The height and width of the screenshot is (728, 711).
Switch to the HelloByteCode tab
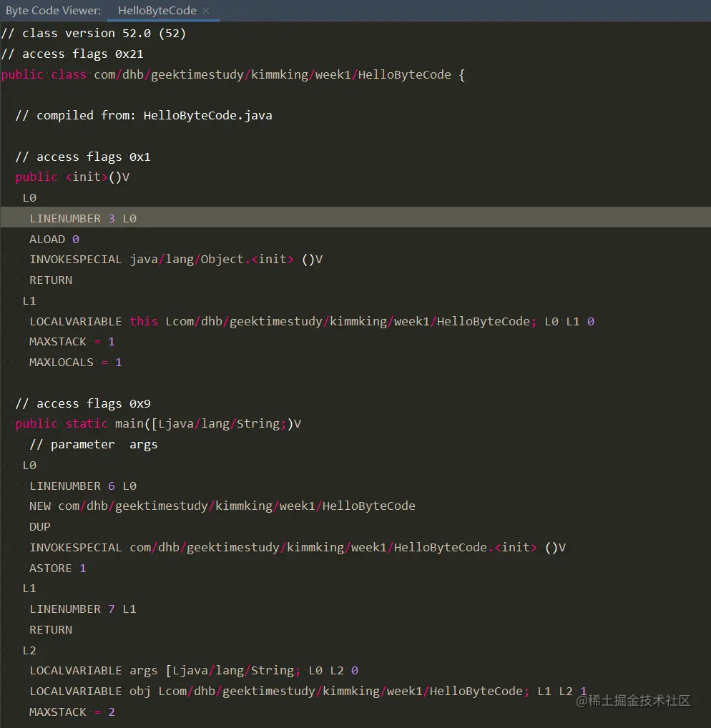[157, 11]
